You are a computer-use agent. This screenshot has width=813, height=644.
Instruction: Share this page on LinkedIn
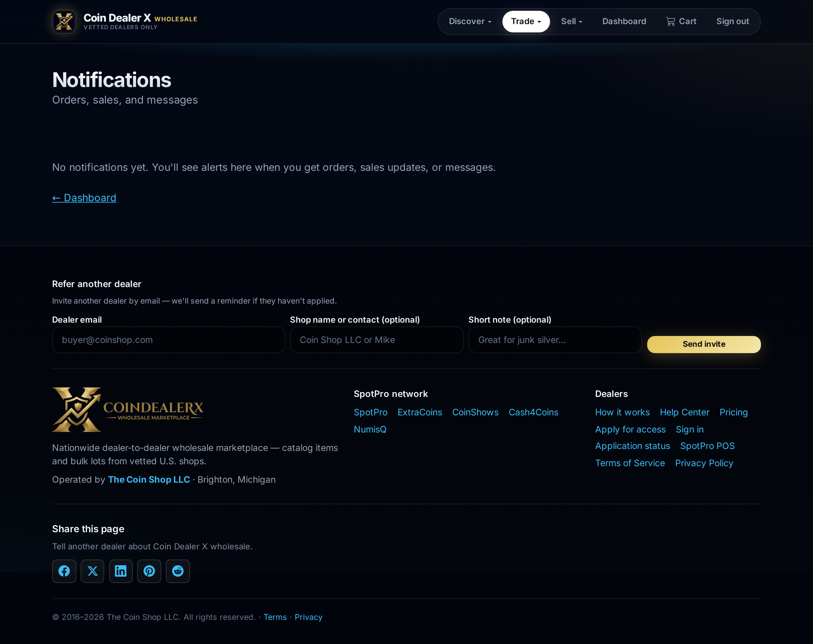(x=121, y=571)
